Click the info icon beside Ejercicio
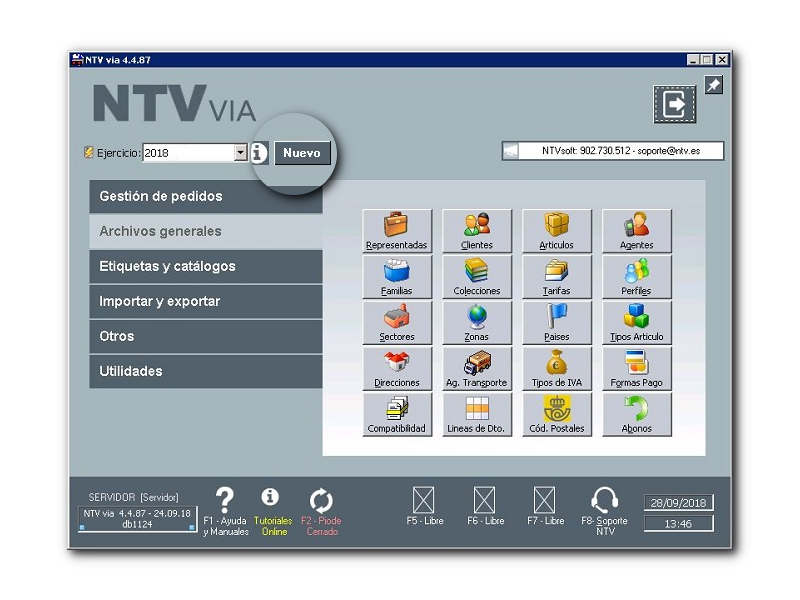 [x=259, y=153]
